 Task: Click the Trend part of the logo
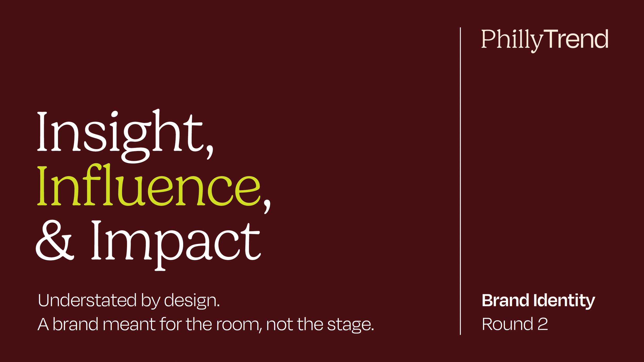(576, 39)
